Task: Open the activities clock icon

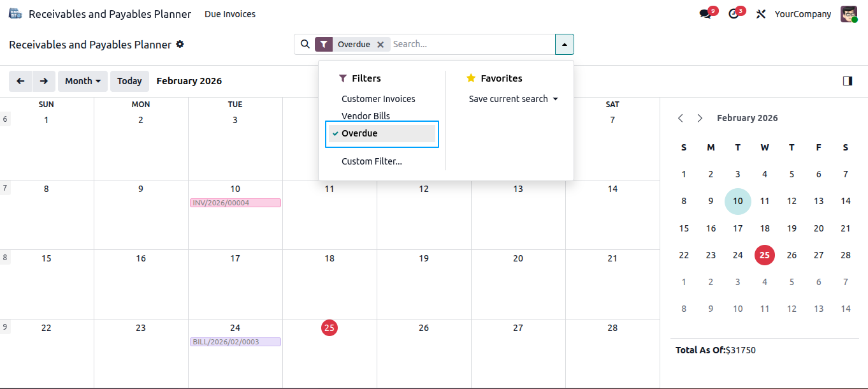Action: [734, 14]
